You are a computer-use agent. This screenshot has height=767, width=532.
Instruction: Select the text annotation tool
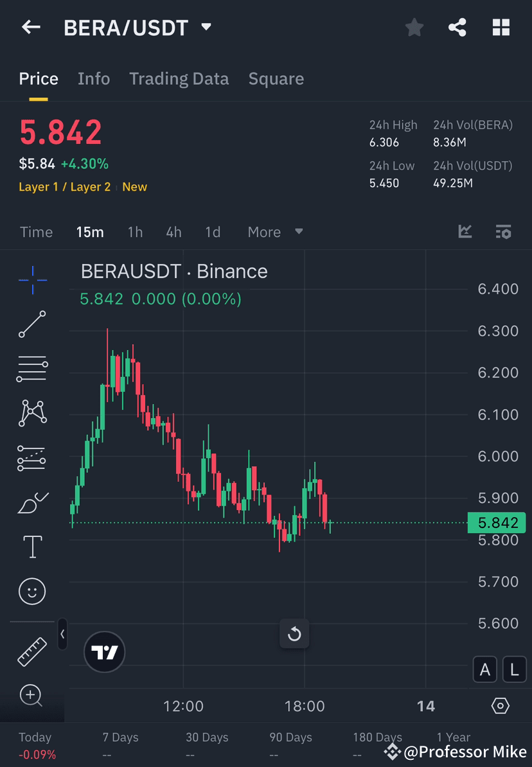click(x=32, y=546)
